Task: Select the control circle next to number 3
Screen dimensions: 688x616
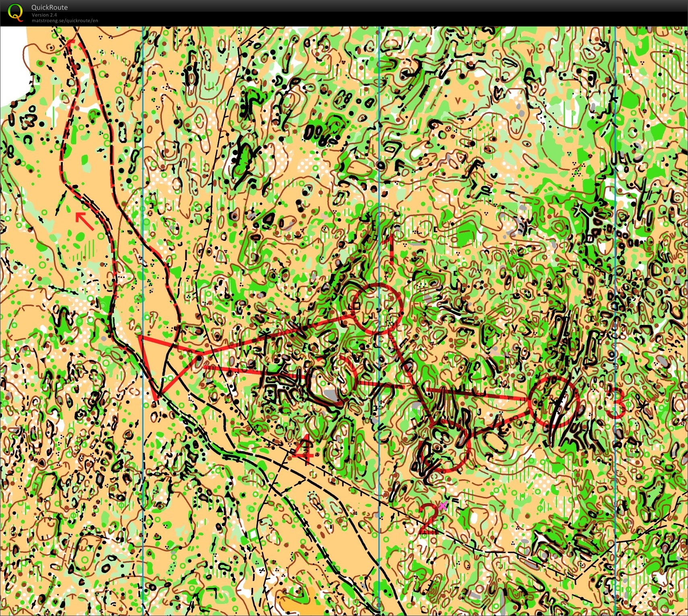Action: pos(554,402)
